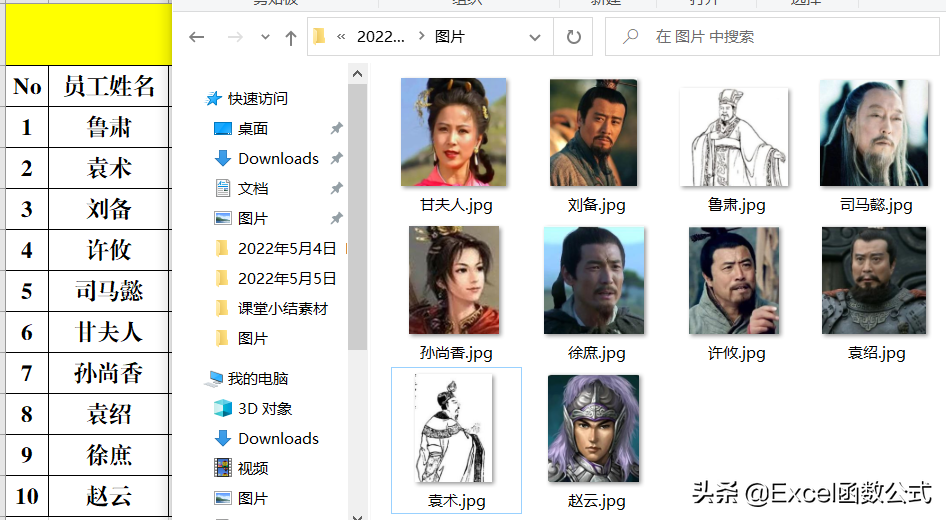
Task: Click the search box for 图片 folder
Action: click(x=773, y=37)
